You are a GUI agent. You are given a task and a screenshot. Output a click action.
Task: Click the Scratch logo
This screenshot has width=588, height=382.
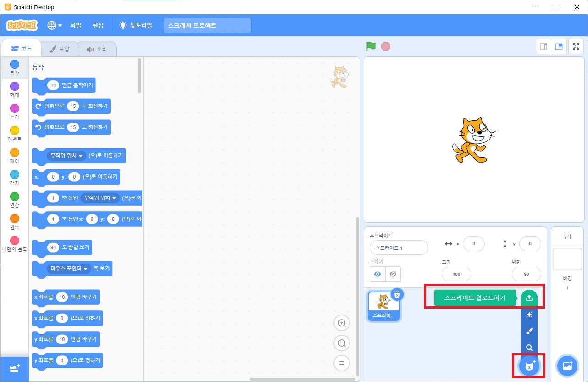[22, 25]
